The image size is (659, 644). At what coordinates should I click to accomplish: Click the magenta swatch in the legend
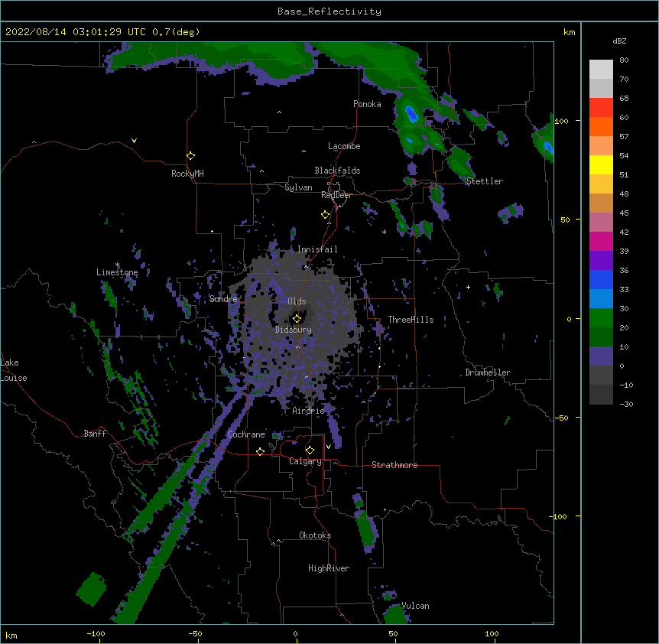[601, 241]
